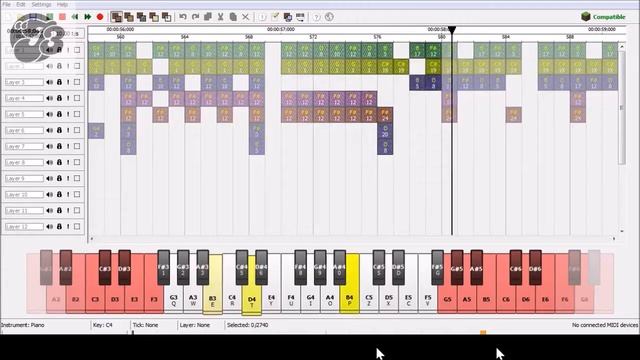This screenshot has height=360, width=640.
Task: Select the fourth instrument block icon
Action: click(154, 17)
